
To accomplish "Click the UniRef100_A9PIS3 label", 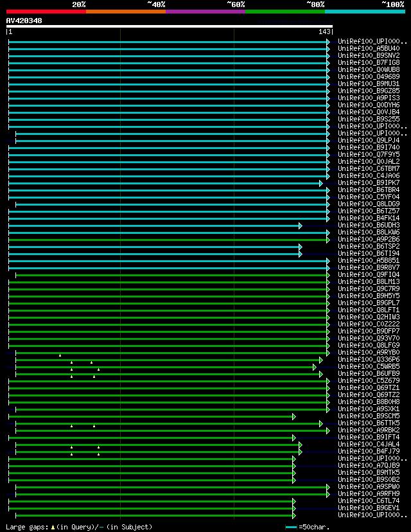I will [x=369, y=98].
